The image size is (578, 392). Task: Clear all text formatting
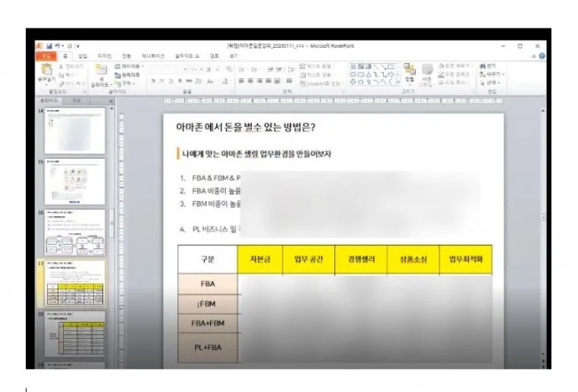[x=229, y=69]
